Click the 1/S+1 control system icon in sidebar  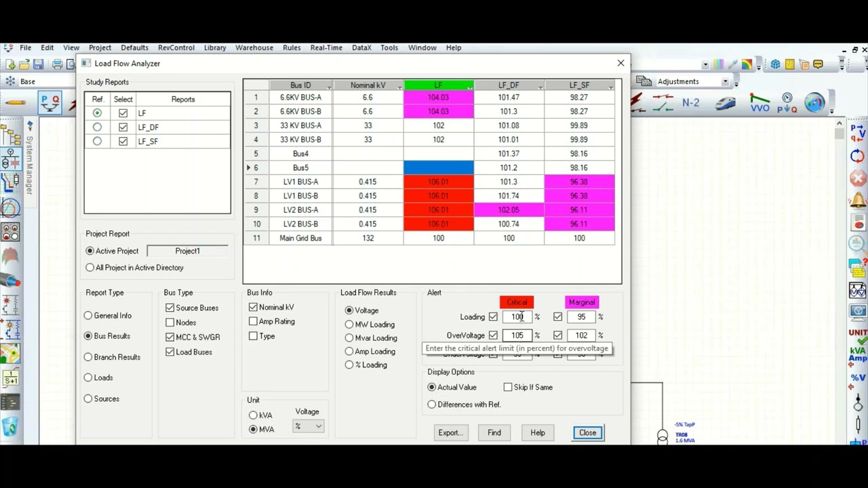10,378
